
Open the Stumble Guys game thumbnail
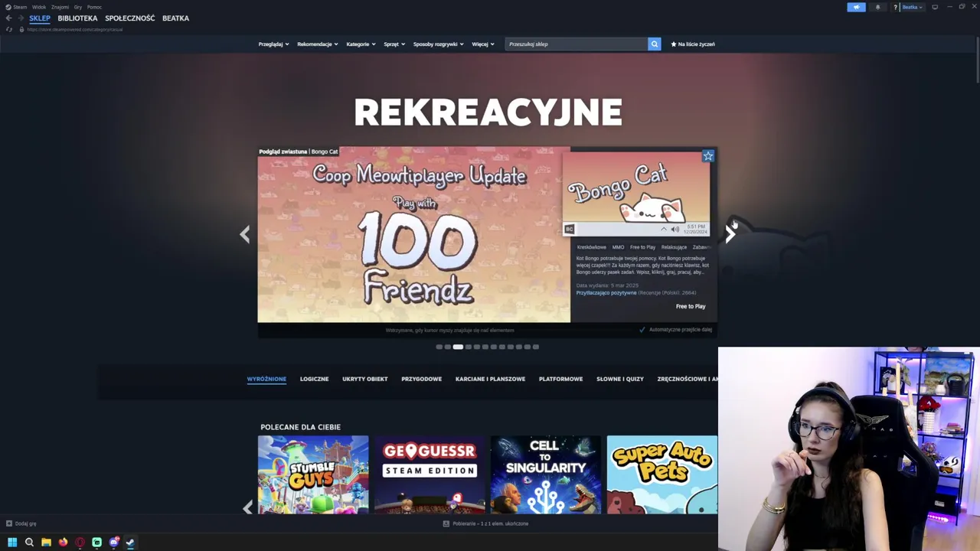[313, 474]
